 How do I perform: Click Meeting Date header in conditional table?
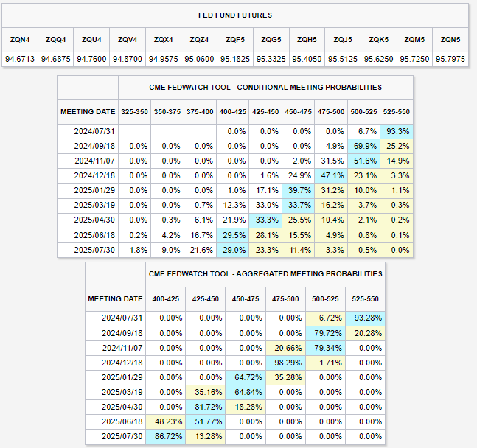click(x=88, y=111)
